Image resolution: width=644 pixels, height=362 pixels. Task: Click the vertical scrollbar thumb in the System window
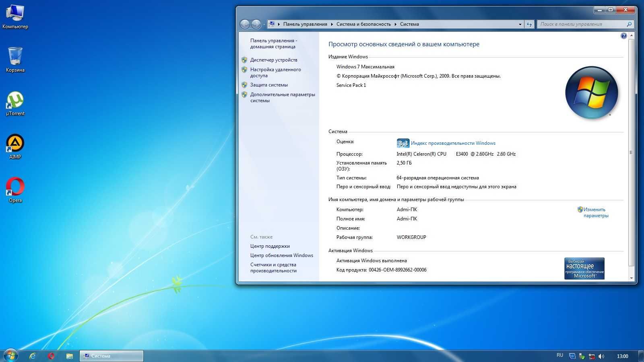coord(631,152)
